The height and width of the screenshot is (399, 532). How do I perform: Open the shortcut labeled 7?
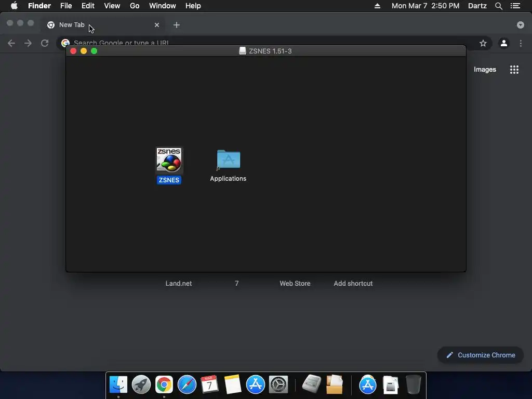click(x=237, y=283)
